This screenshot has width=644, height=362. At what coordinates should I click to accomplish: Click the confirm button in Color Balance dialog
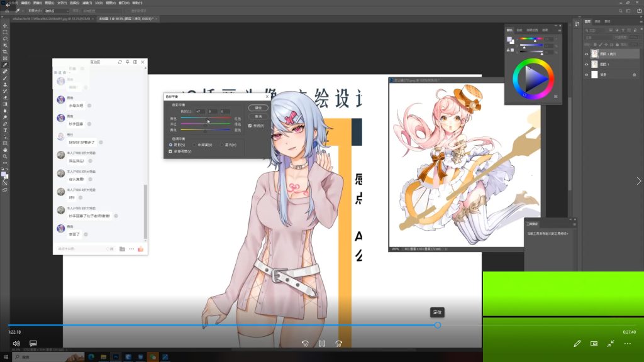258,108
